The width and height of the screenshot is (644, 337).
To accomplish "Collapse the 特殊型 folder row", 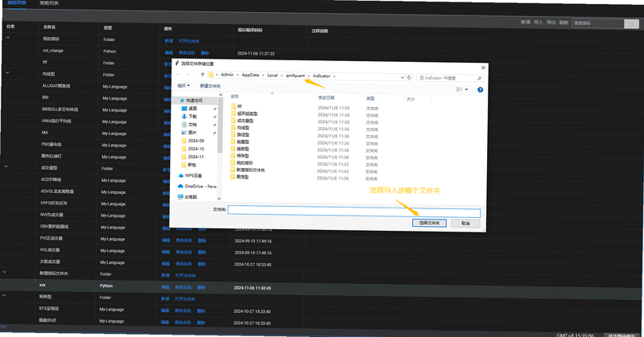I will (4, 295).
